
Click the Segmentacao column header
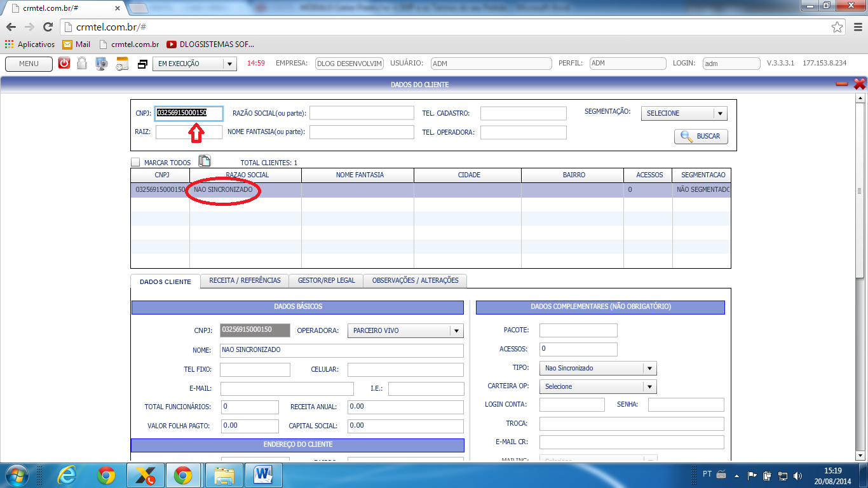pyautogui.click(x=702, y=175)
